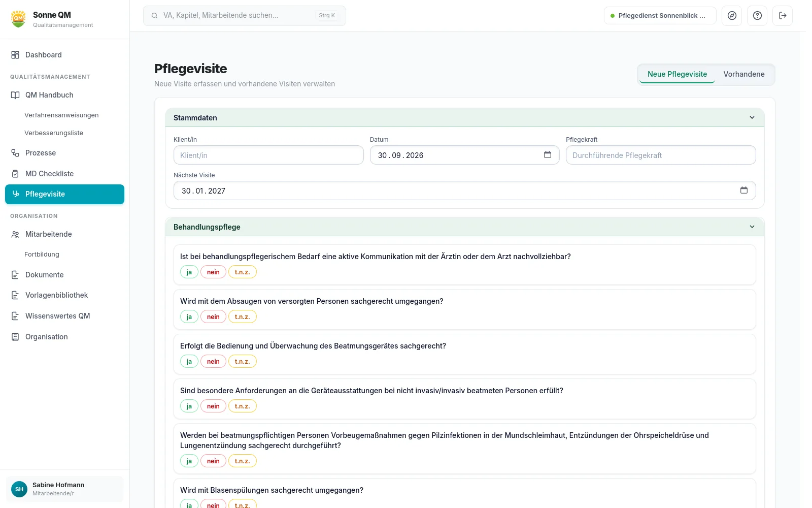The width and height of the screenshot is (812, 508).
Task: Select 'nein' for the Beatmungsgerät question
Action: [x=213, y=362]
